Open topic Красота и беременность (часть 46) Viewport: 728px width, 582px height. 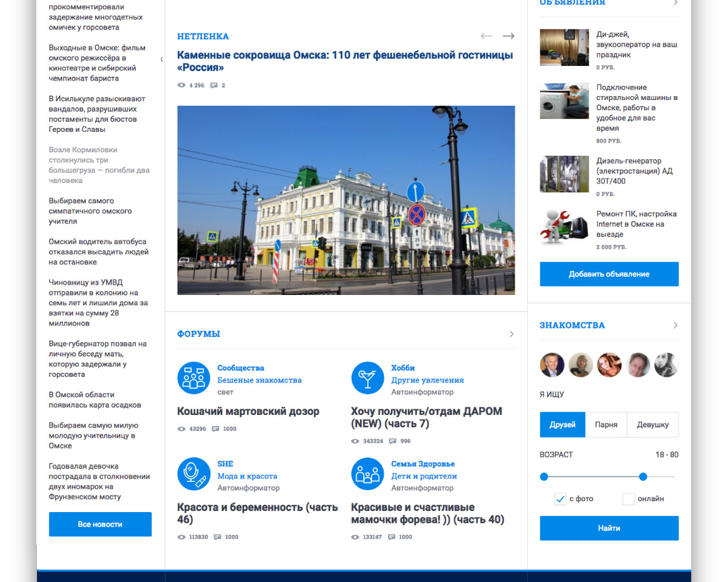(258, 514)
